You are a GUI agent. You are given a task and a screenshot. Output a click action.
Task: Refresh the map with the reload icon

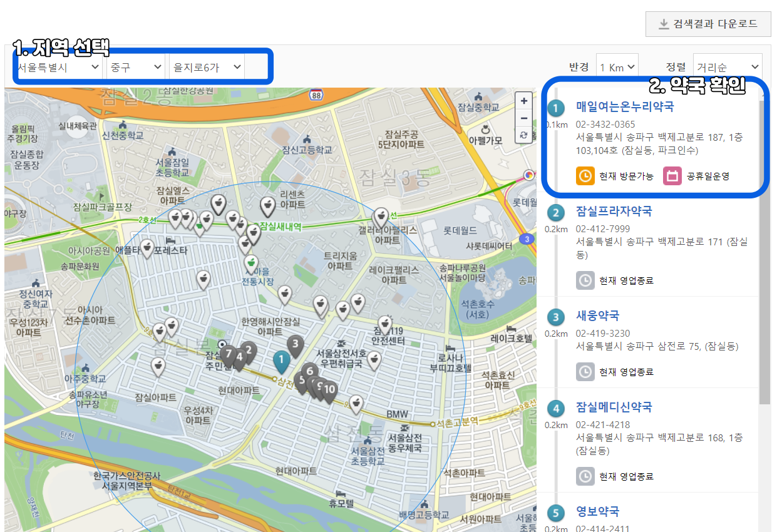[x=524, y=135]
